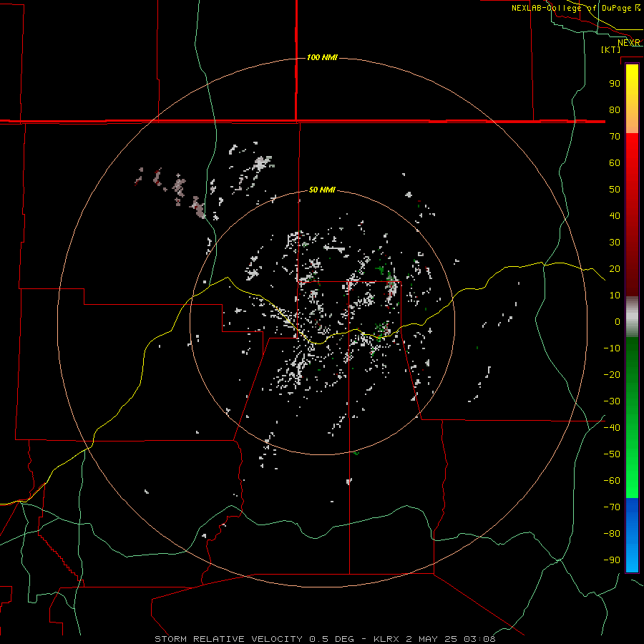Click the '70' value on the velocity scale
The image size is (644, 644).
pyautogui.click(x=615, y=137)
